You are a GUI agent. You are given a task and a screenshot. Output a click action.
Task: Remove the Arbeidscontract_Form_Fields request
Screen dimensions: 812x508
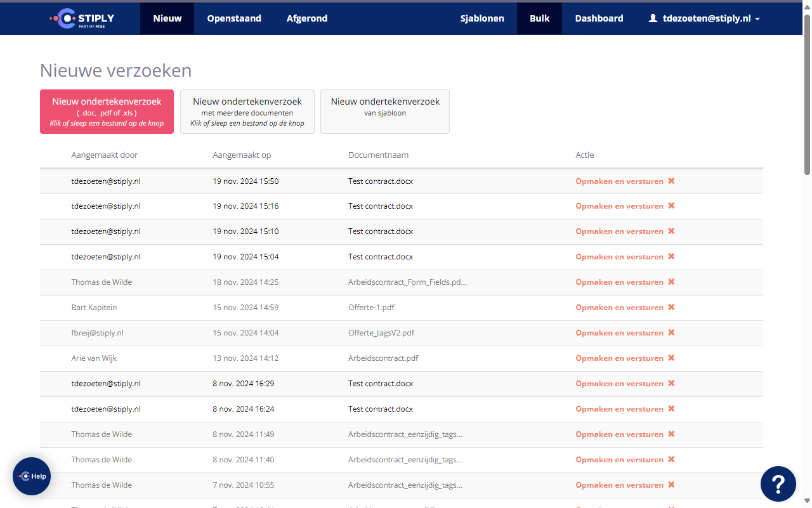(x=671, y=282)
